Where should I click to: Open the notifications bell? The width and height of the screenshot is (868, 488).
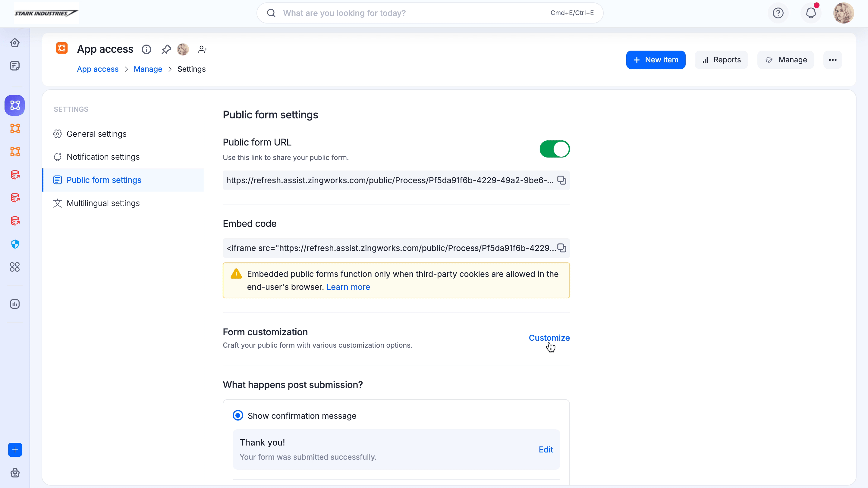811,13
